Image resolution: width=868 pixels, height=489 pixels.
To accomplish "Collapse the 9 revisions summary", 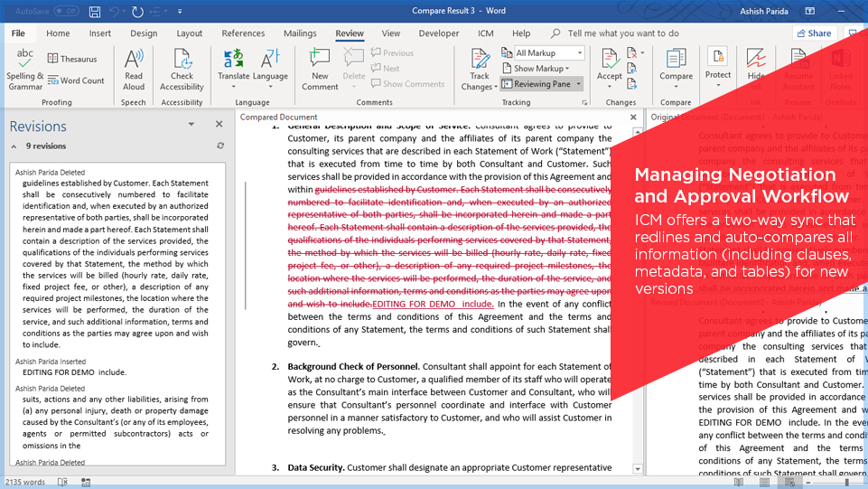I will 14,146.
